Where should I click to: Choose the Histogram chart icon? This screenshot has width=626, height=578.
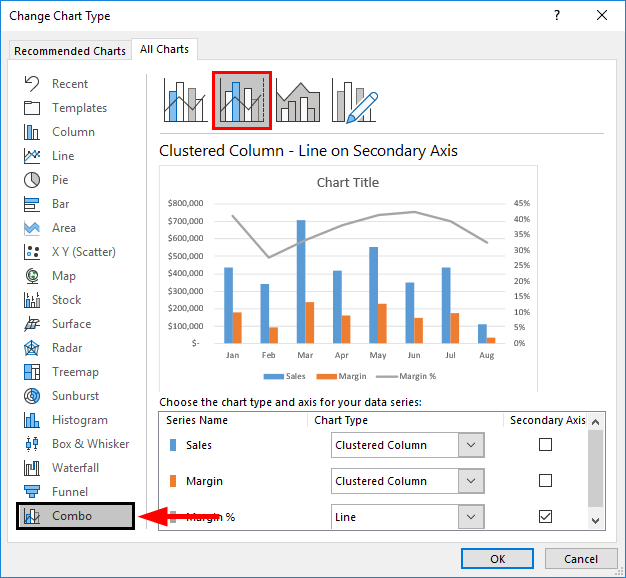[32, 420]
